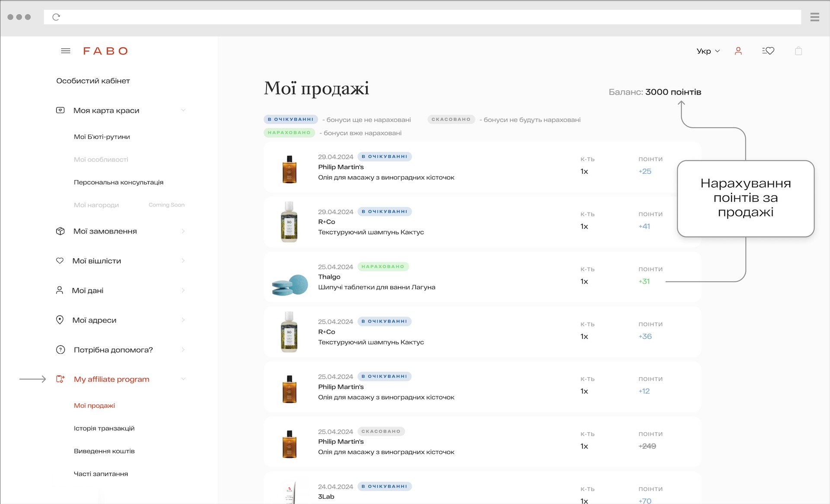Click the В ОЧІКУВАННІ legend badge
This screenshot has width=830, height=504.
pyautogui.click(x=290, y=119)
